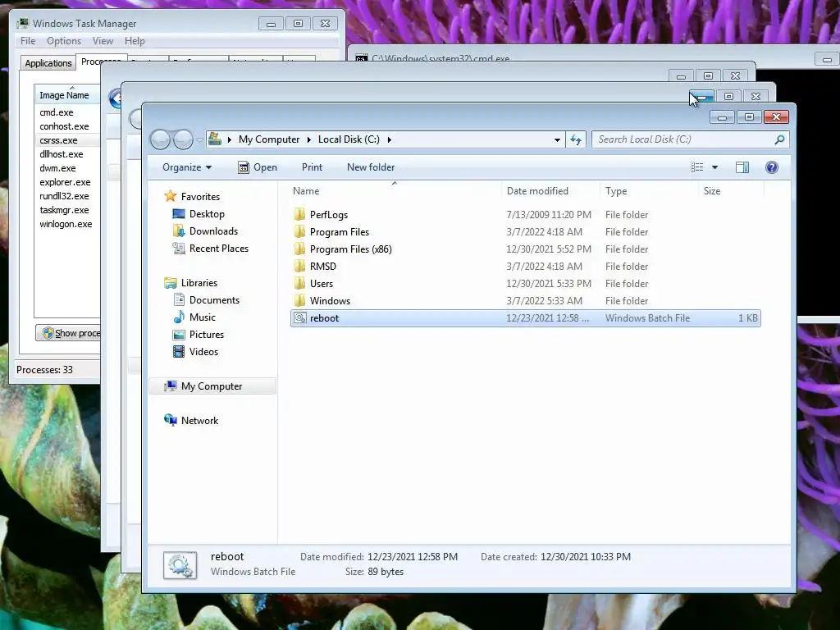
Task: Click the Task Manager title bar icon
Action: point(22,23)
